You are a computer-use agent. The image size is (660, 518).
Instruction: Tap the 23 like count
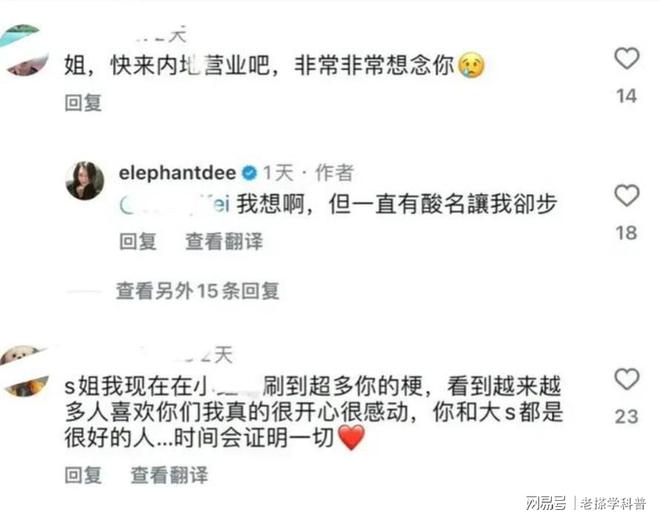pos(627,417)
